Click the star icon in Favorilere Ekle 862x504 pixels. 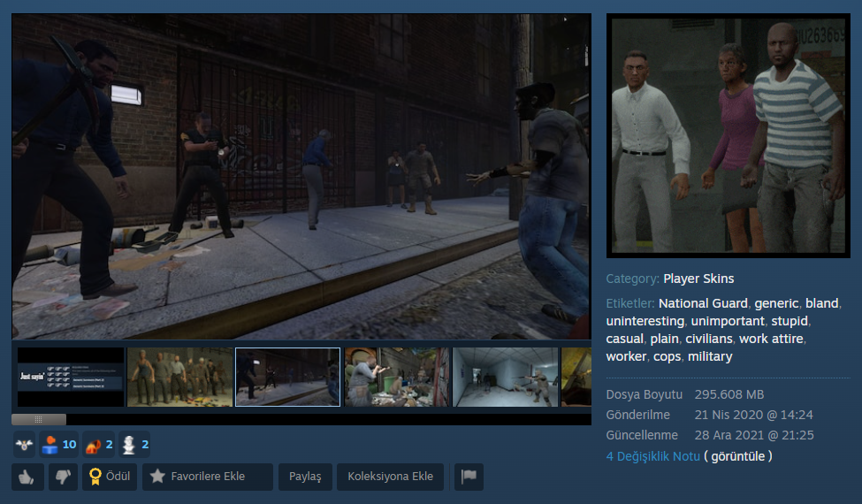click(x=157, y=476)
